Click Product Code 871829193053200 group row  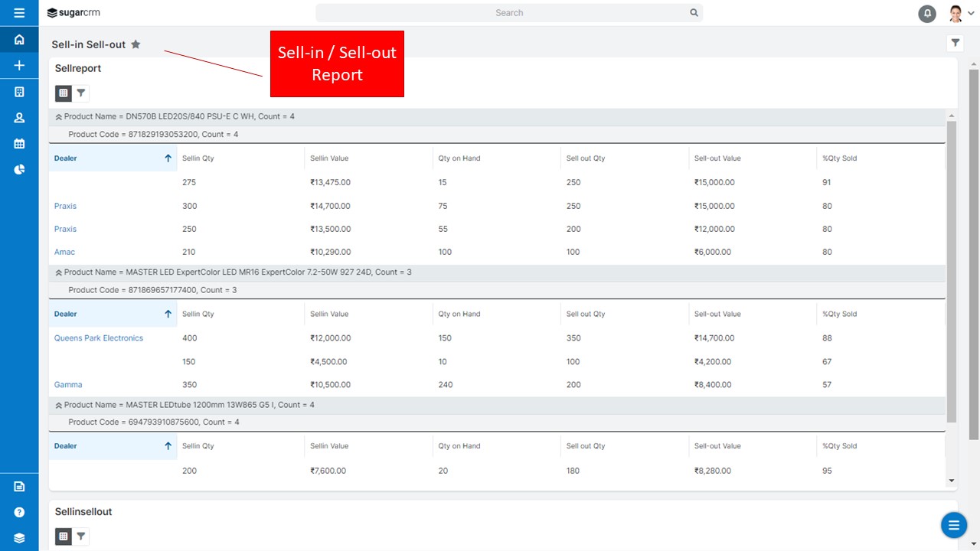[497, 135]
